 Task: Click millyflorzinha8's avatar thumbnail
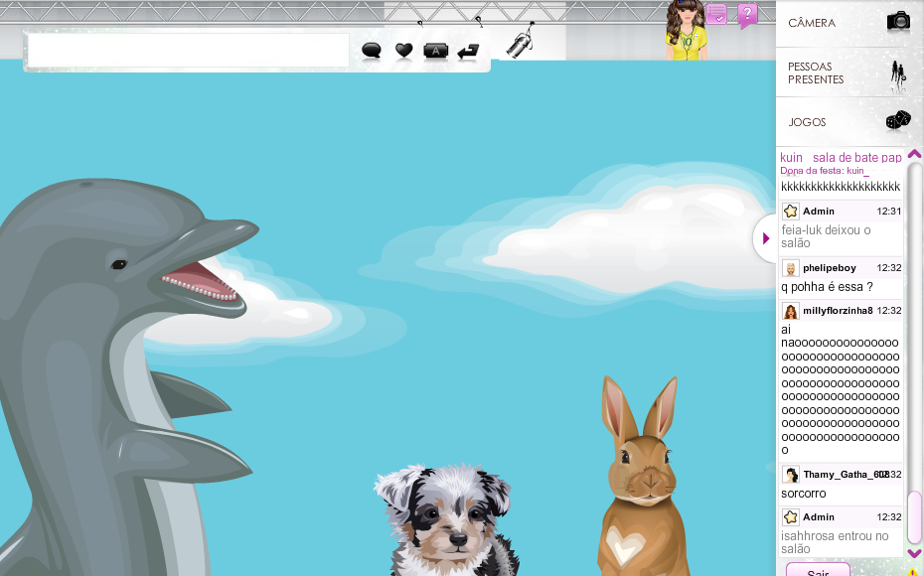pos(790,311)
